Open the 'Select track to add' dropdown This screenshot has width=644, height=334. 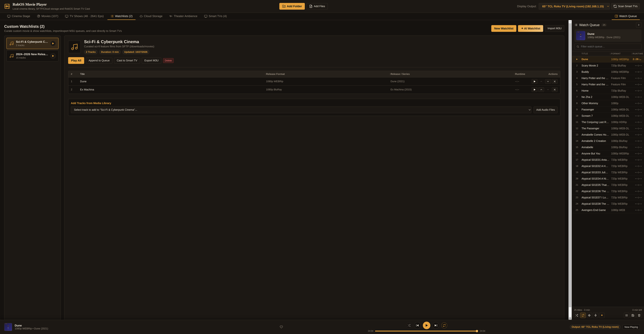coord(301,110)
